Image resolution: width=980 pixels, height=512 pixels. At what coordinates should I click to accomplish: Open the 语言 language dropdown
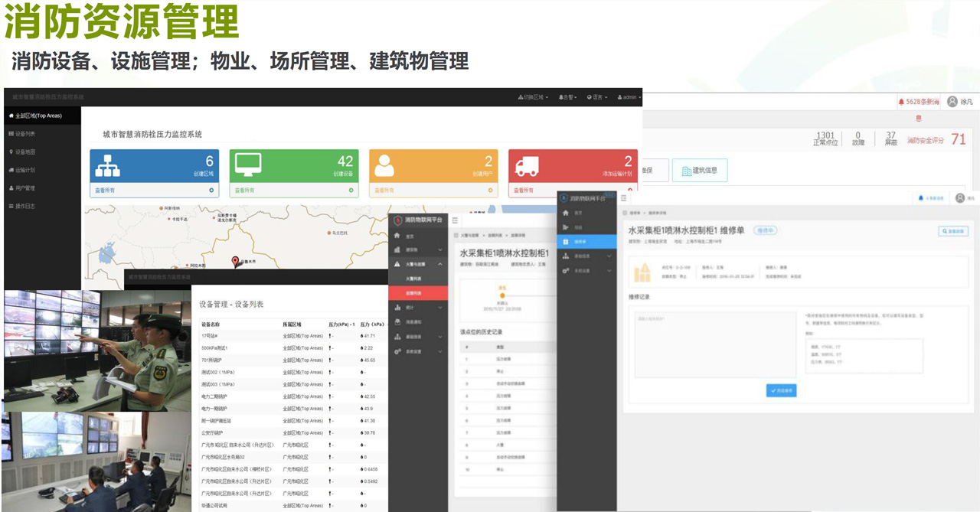pos(597,97)
